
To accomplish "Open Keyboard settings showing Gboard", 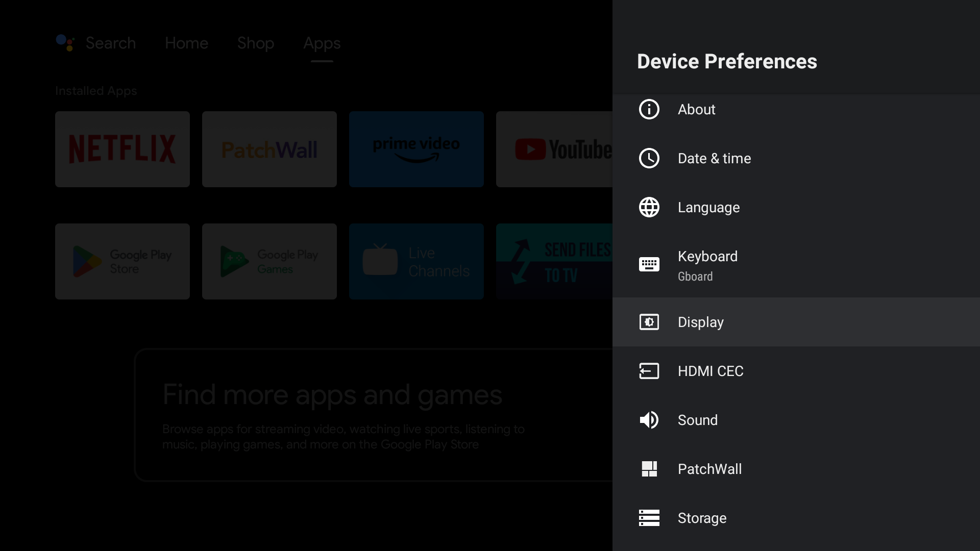I will coord(796,265).
